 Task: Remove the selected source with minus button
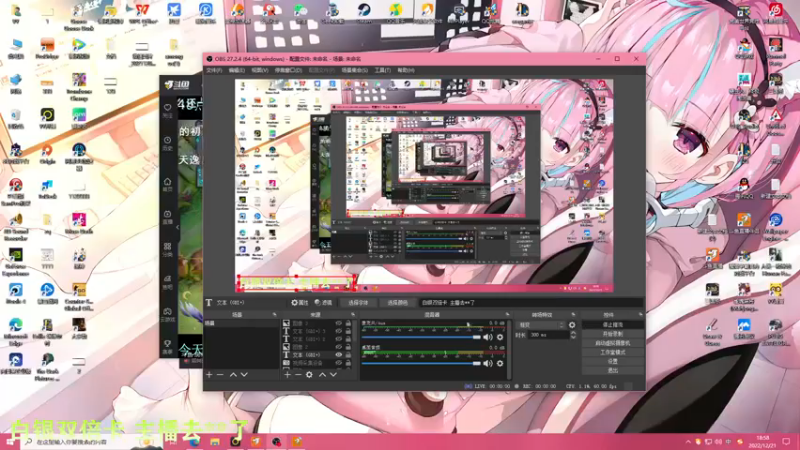pos(298,374)
